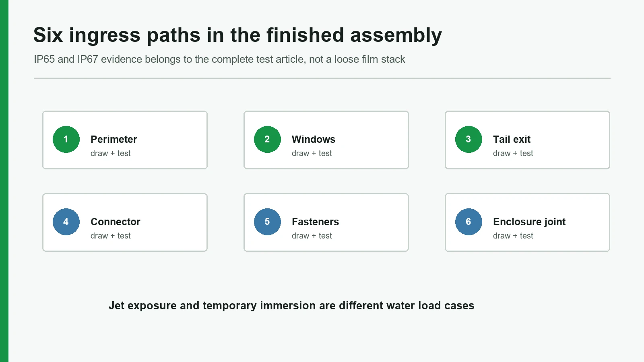Viewport: 644px width, 362px height.
Task: Select the Tail exit heading text
Action: [x=512, y=139]
